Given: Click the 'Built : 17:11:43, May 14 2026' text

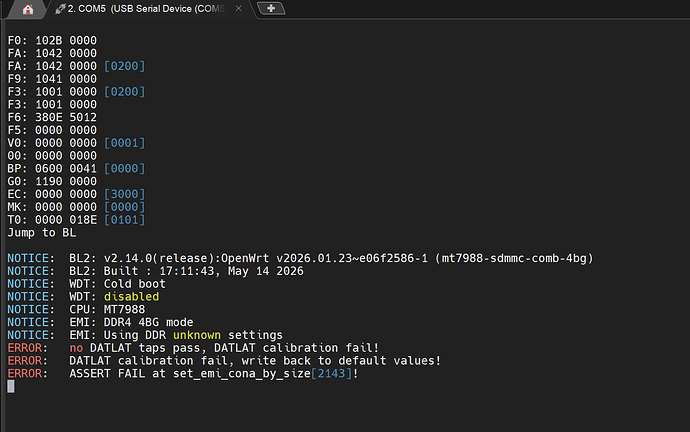Looking at the screenshot, I should pyautogui.click(x=203, y=271).
